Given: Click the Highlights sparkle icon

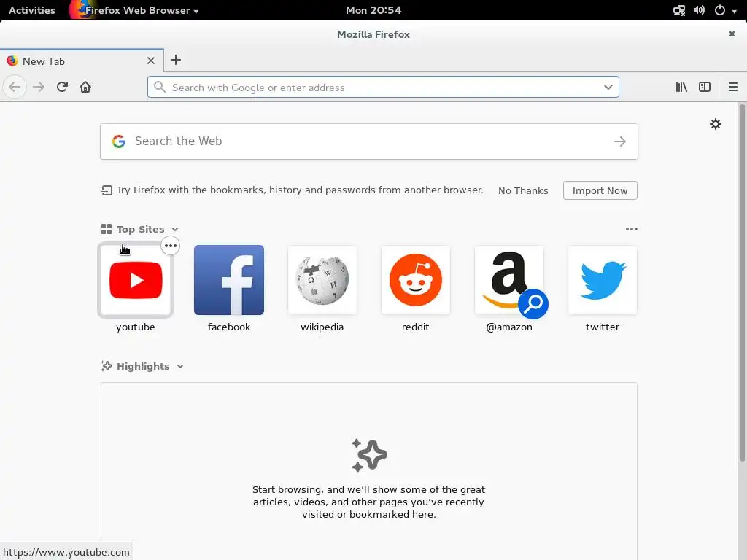Looking at the screenshot, I should click(107, 366).
